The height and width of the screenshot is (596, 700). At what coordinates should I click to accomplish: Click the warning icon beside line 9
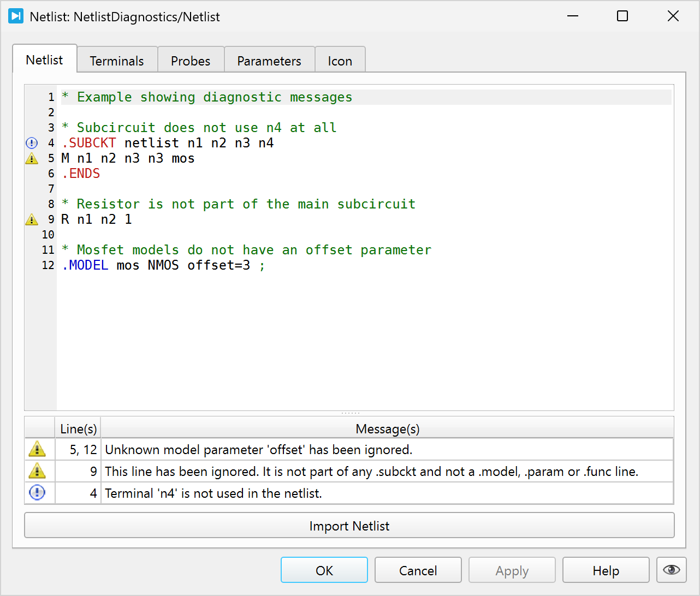32,219
